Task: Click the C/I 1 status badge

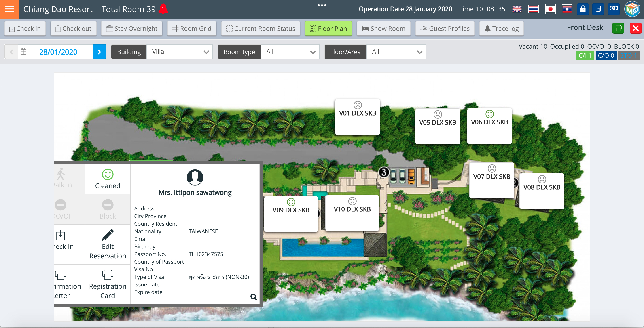Action: [585, 55]
